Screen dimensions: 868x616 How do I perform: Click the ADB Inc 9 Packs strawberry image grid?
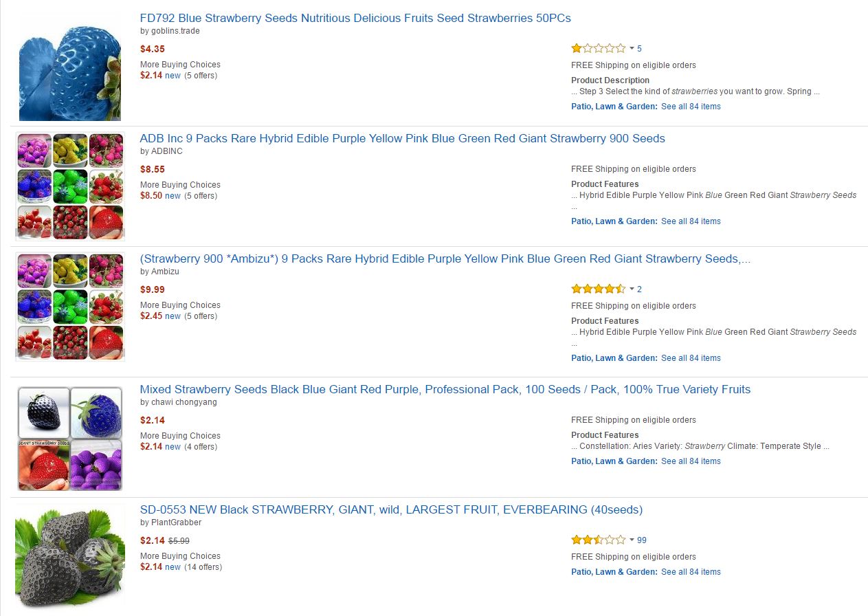69,186
